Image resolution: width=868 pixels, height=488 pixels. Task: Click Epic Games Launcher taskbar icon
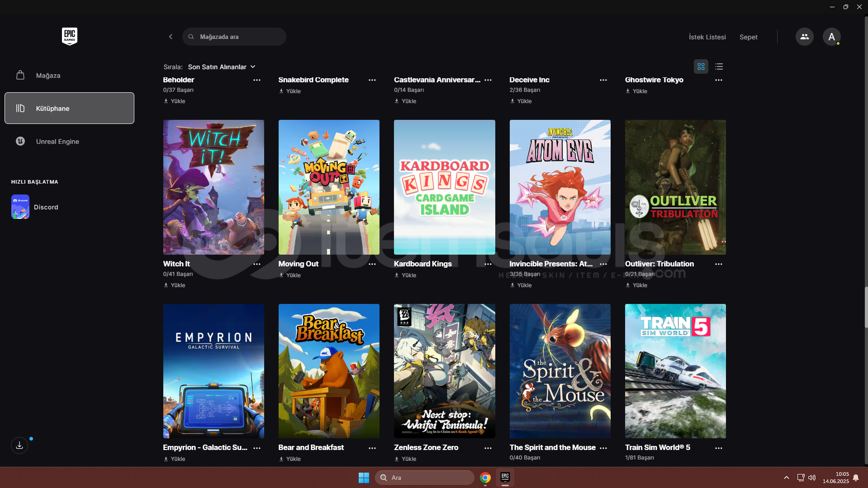tap(505, 478)
